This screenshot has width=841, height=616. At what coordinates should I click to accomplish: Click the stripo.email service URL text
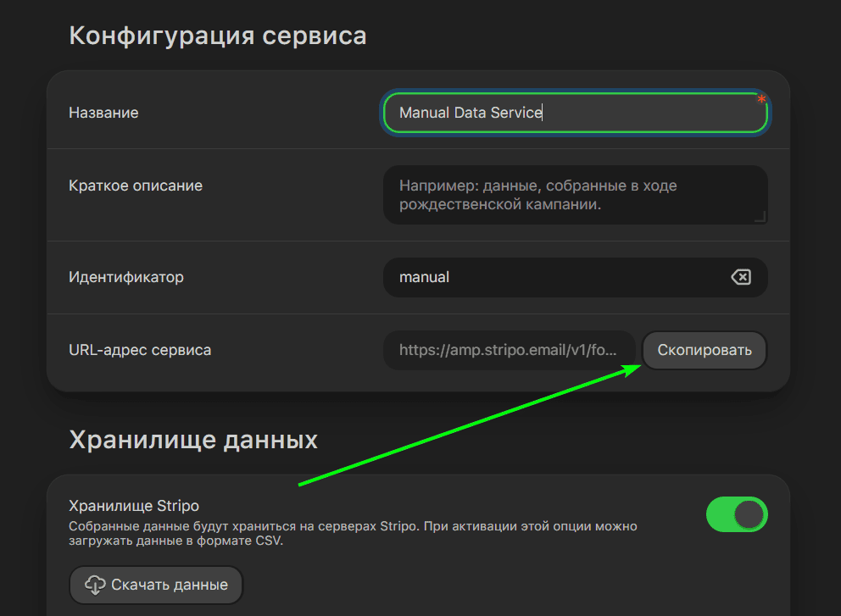509,350
